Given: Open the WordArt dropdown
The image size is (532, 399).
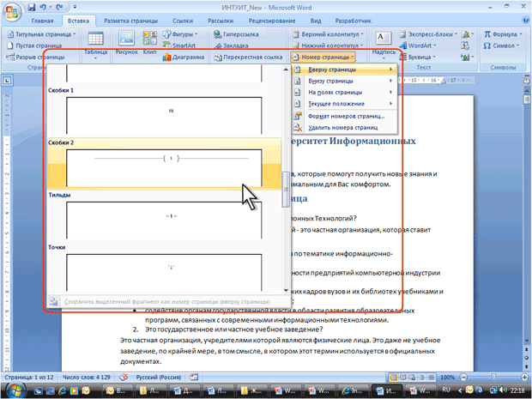Looking at the screenshot, I should click(x=418, y=45).
